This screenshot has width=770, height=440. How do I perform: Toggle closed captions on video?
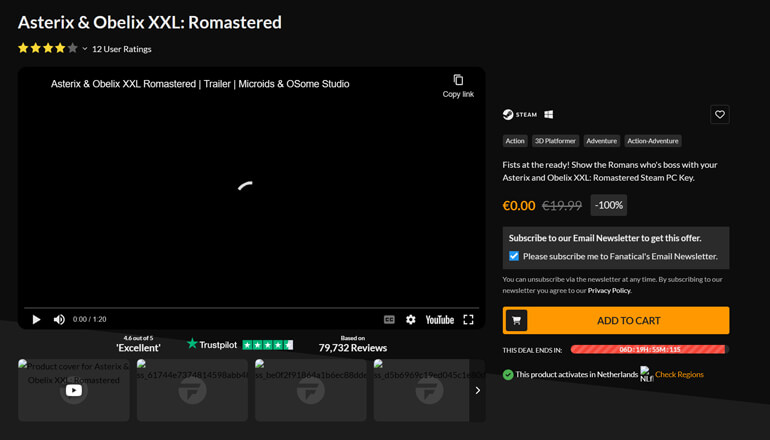[x=389, y=320]
